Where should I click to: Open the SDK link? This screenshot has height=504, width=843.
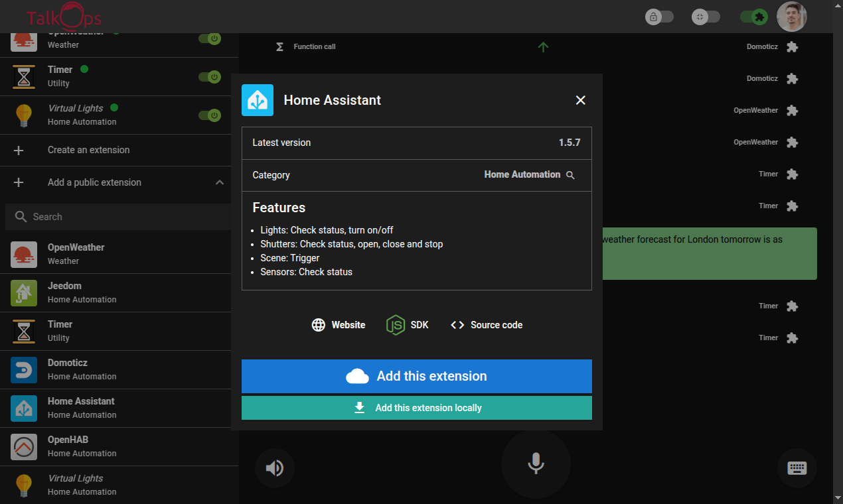coord(408,325)
